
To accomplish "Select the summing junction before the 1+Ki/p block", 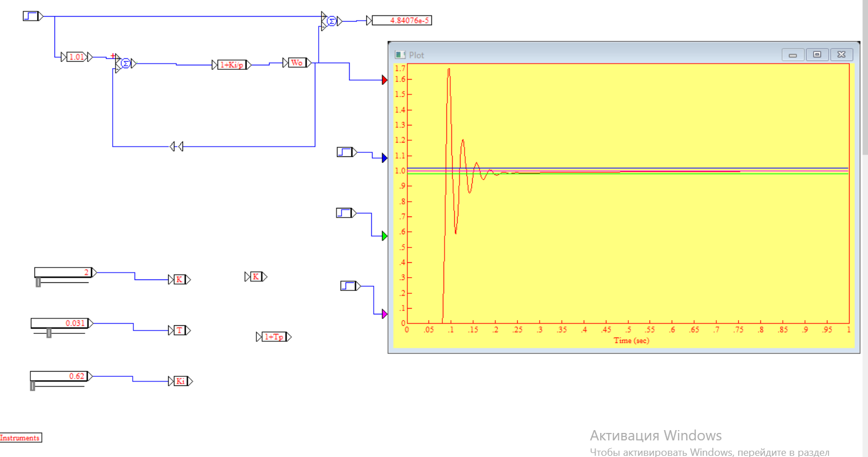I will [126, 64].
